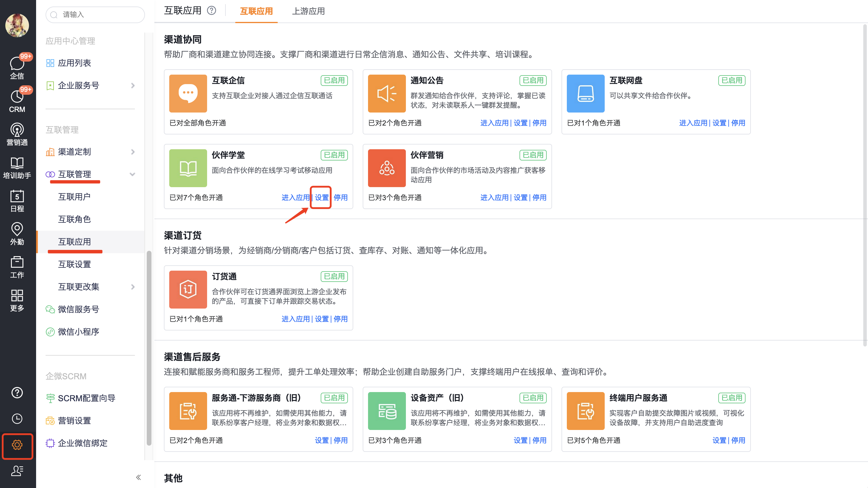Click the help question mark icon in the sidebar
Viewport: 868px width, 488px height.
17,393
